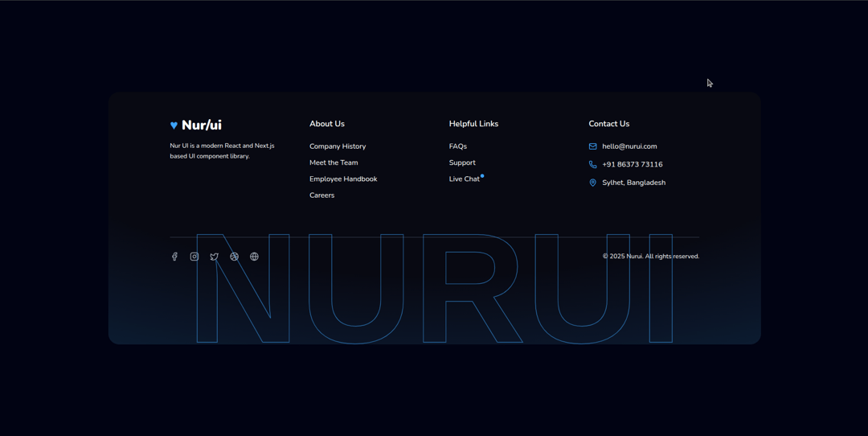Viewport: 868px width, 436px height.
Task: Click the © 2025 Nurui copyright text
Action: (x=651, y=257)
